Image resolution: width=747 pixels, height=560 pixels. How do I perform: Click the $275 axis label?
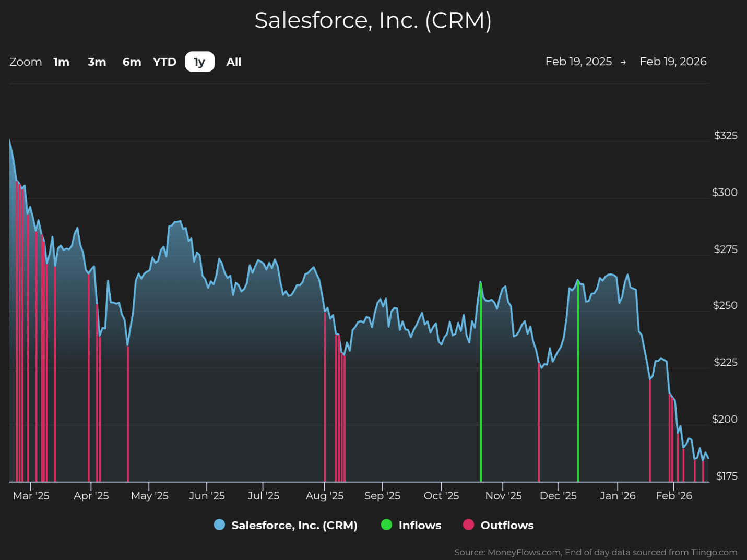point(726,249)
